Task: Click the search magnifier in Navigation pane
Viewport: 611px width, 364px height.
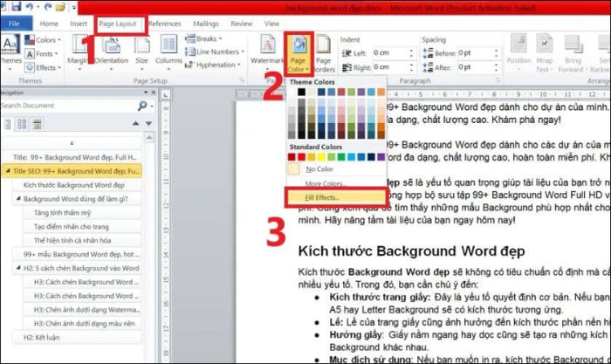Action: pyautogui.click(x=141, y=106)
